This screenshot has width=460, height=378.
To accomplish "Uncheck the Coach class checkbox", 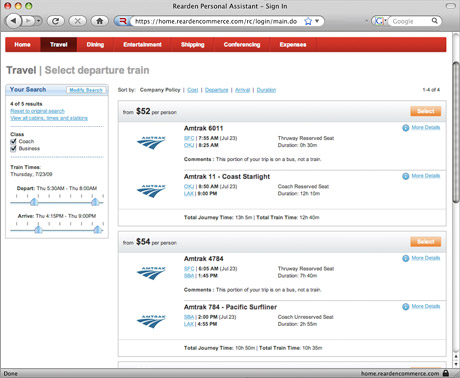I will tap(14, 141).
